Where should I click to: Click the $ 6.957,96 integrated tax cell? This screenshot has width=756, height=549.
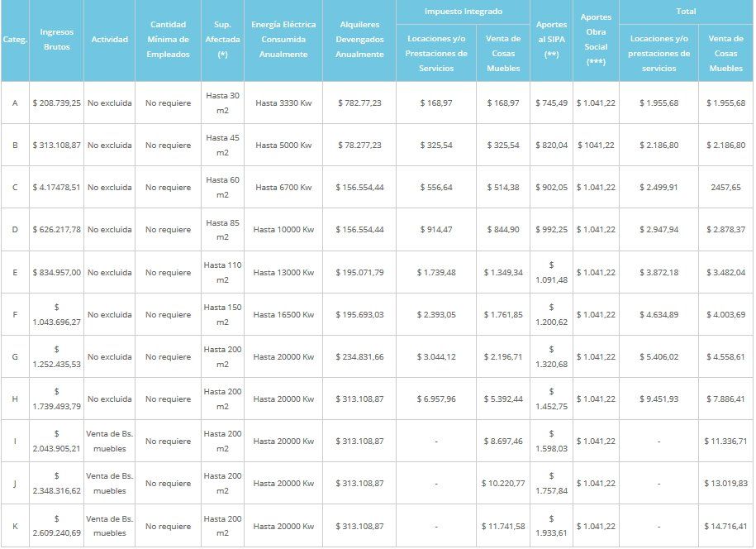[435, 399]
